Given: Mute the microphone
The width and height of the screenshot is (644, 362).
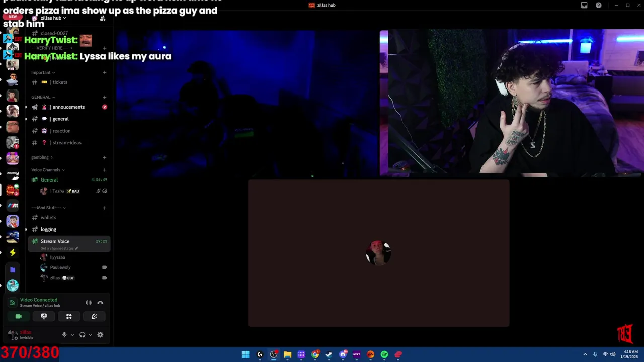Looking at the screenshot, I should [64, 335].
